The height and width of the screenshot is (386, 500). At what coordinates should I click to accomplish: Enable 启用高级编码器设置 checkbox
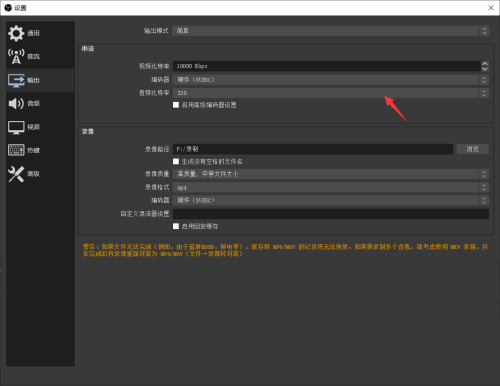pos(176,105)
